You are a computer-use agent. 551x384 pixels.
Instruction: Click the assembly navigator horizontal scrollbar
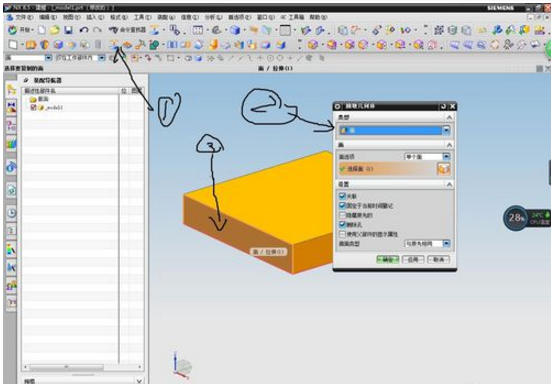[x=83, y=367]
